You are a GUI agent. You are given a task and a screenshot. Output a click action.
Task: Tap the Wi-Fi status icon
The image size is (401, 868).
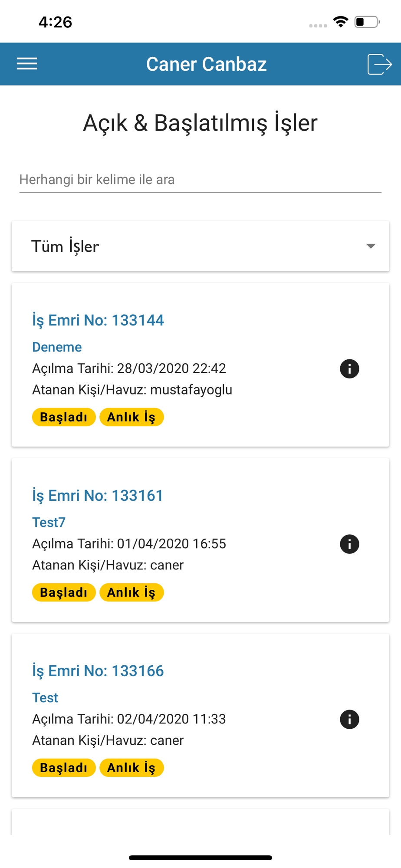click(341, 22)
